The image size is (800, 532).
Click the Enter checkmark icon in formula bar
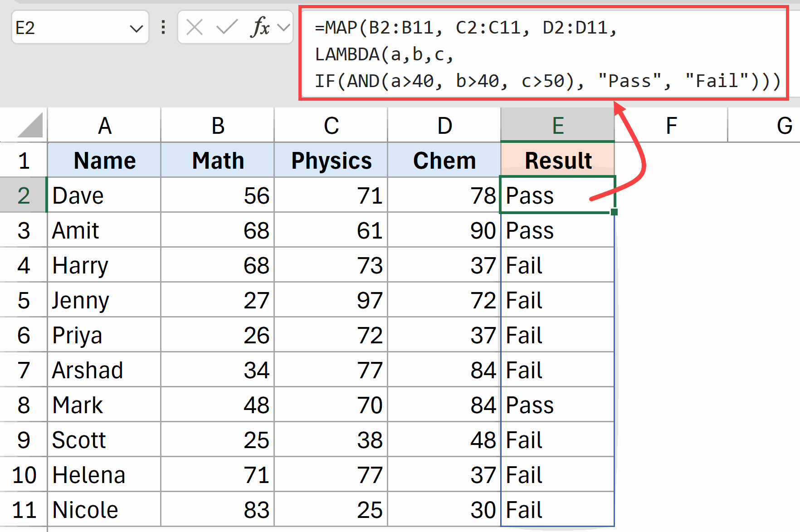(227, 27)
